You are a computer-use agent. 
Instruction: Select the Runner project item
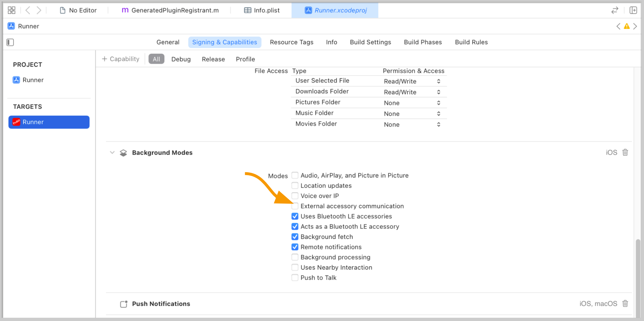[x=33, y=80]
